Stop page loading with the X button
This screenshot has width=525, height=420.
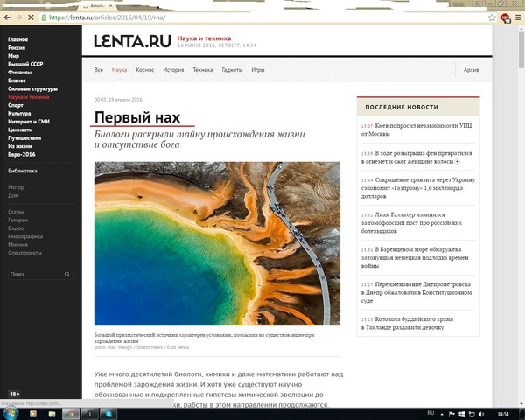(31, 17)
